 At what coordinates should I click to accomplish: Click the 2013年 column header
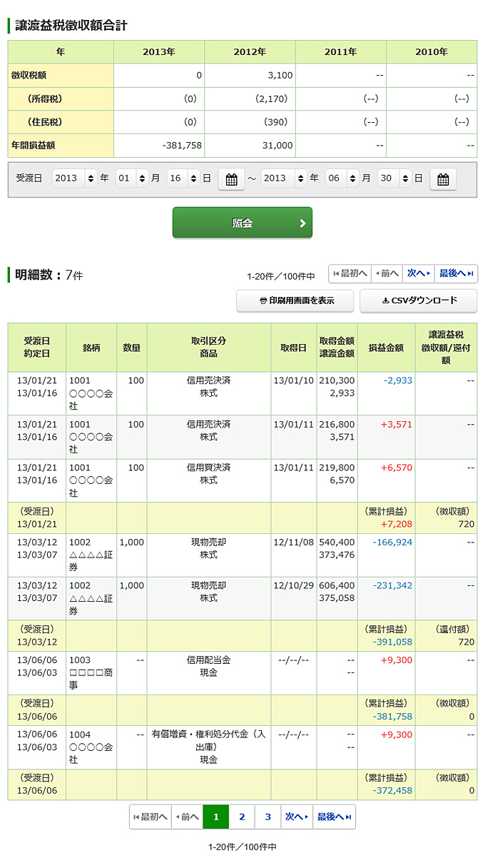[x=159, y=52]
